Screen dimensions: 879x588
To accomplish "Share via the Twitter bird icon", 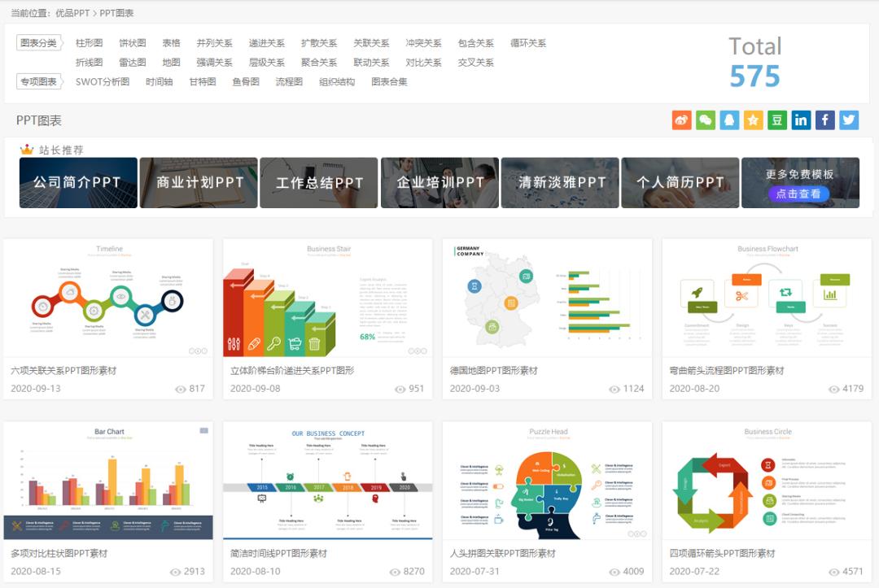I will [848, 120].
